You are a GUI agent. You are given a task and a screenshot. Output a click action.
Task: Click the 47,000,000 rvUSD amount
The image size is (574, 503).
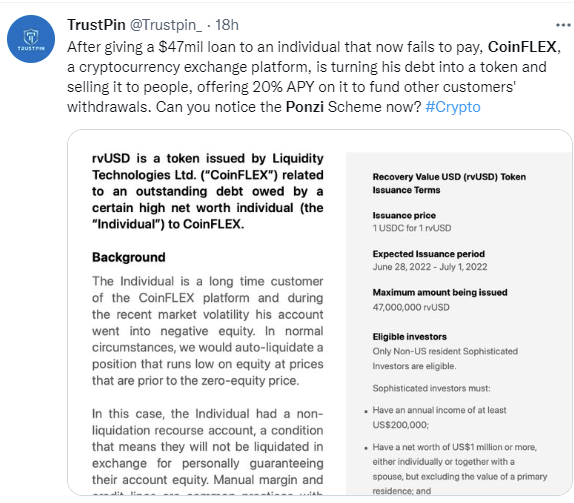[411, 307]
